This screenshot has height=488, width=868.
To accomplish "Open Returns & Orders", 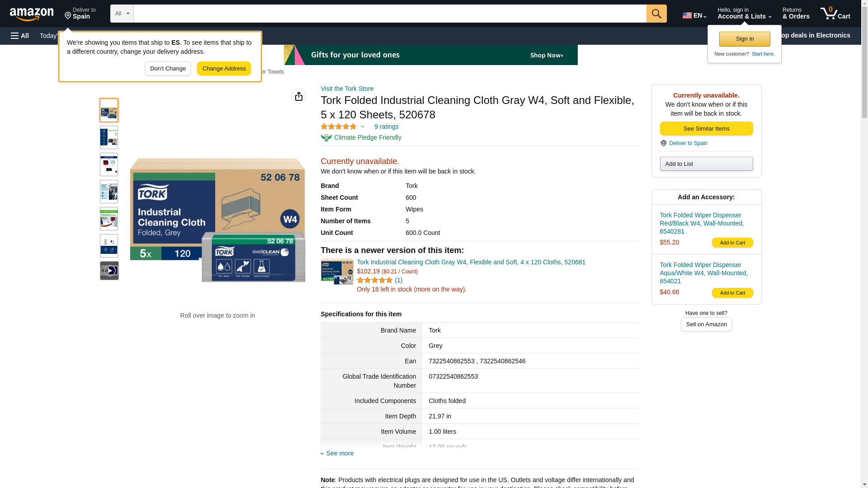I will 796,14.
